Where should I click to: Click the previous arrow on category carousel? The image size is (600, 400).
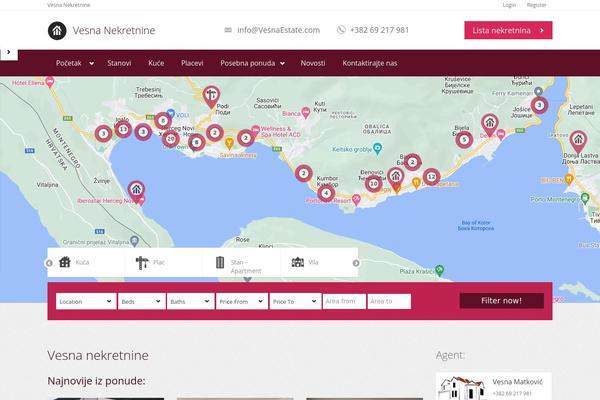[x=49, y=263]
